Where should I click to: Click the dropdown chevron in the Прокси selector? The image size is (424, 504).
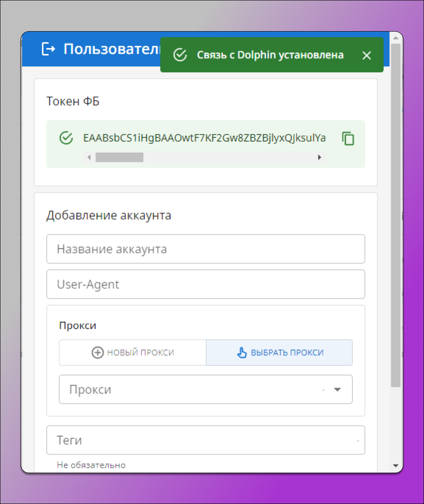tap(337, 389)
